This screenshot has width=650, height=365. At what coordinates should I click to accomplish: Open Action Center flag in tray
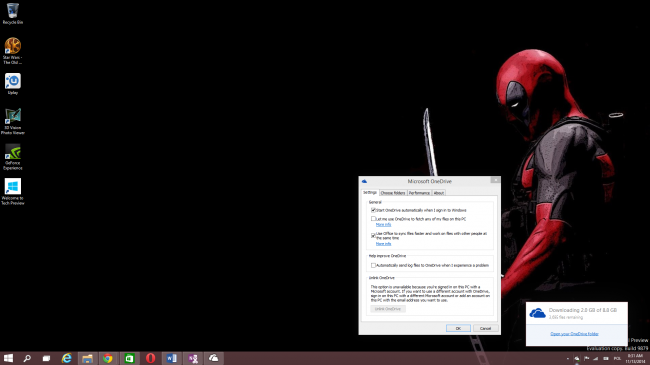point(587,358)
